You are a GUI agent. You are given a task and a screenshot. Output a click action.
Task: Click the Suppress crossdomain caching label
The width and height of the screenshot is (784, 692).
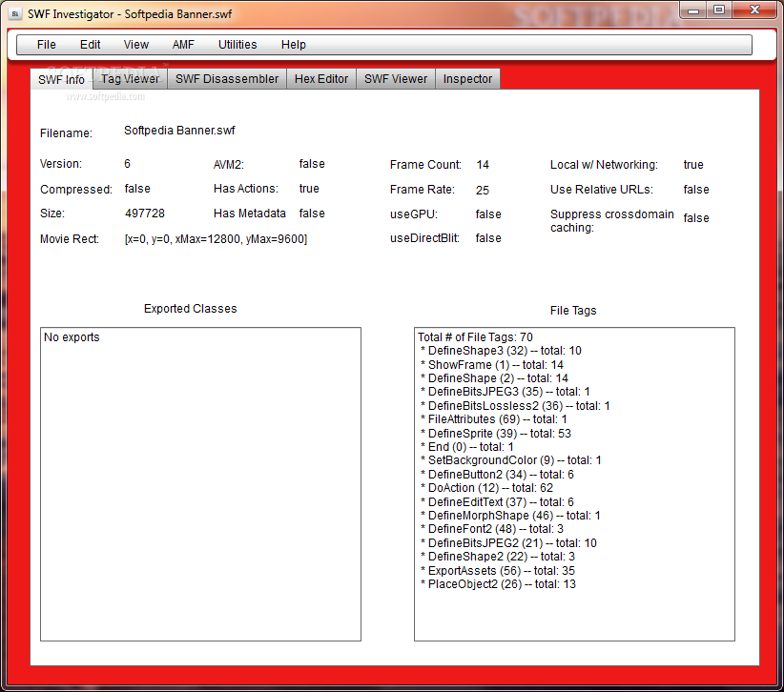point(612,221)
